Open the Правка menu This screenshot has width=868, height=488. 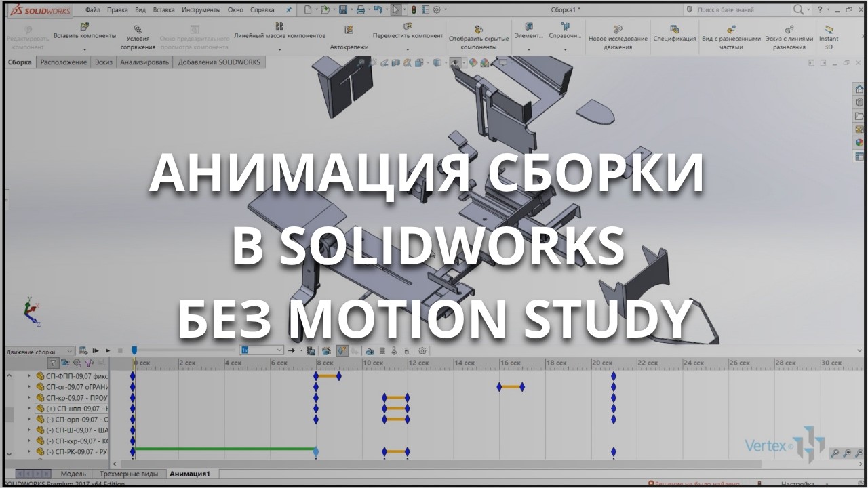117,10
